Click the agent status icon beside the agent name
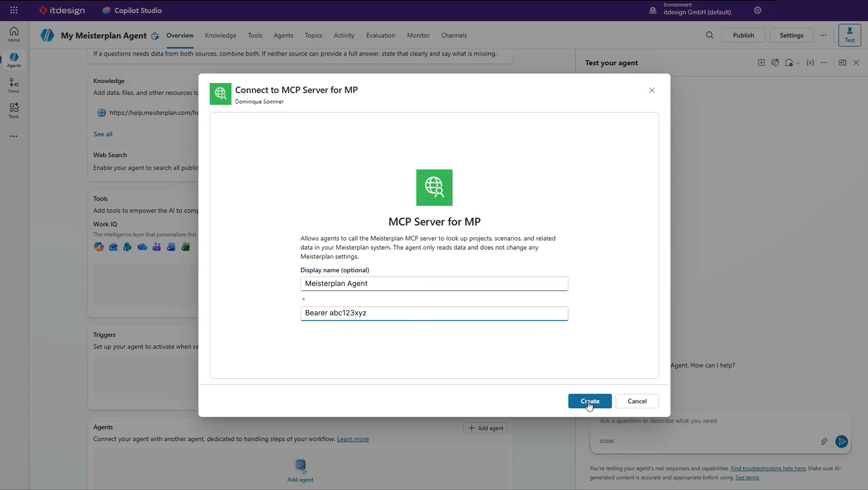868x490 pixels. 155,36
